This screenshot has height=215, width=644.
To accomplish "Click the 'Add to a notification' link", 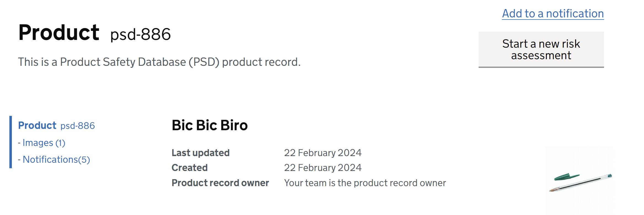I will [x=553, y=13].
